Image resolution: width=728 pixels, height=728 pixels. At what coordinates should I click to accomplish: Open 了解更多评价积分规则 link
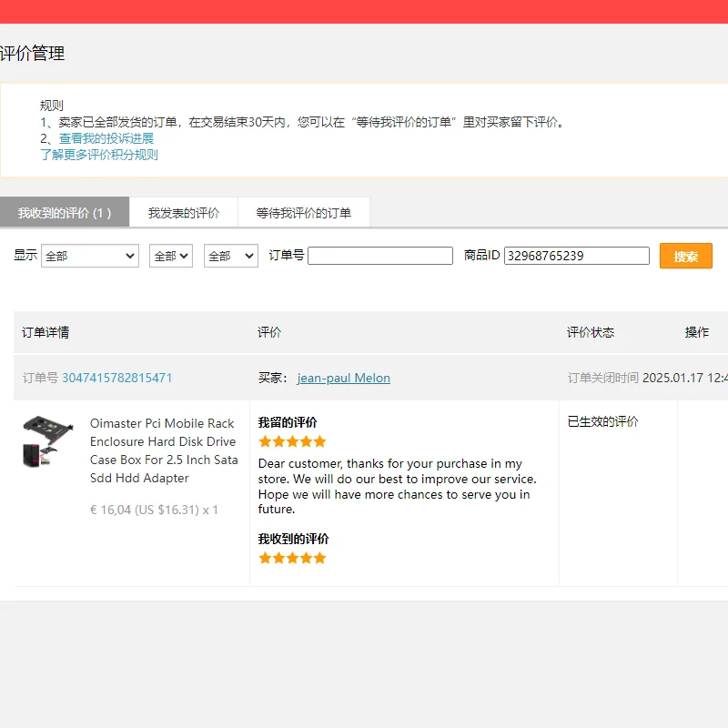pos(99,155)
